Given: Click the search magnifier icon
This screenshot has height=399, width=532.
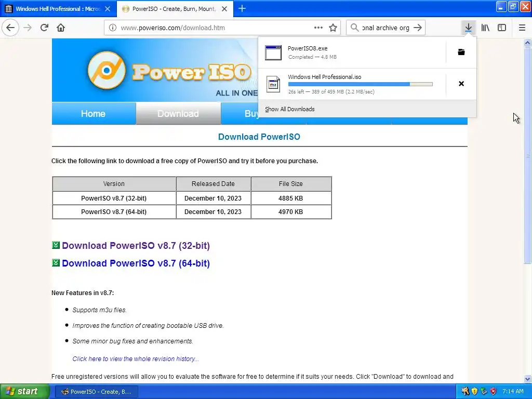Looking at the screenshot, I should click(354, 28).
